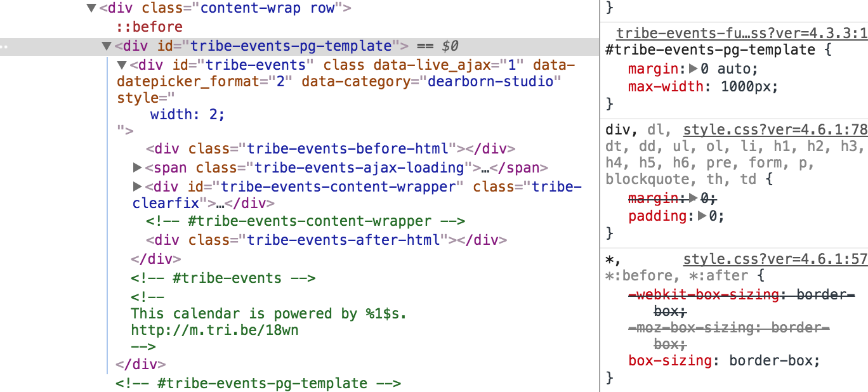Open the style.css?ver=4.6.1:78 source link
The image size is (868, 392).
pos(775,130)
